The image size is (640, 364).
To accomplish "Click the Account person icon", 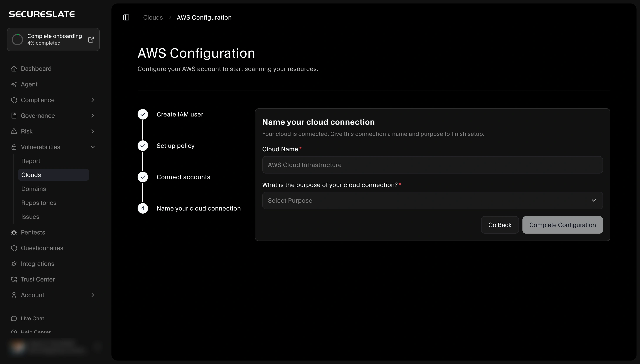I will pos(14,295).
